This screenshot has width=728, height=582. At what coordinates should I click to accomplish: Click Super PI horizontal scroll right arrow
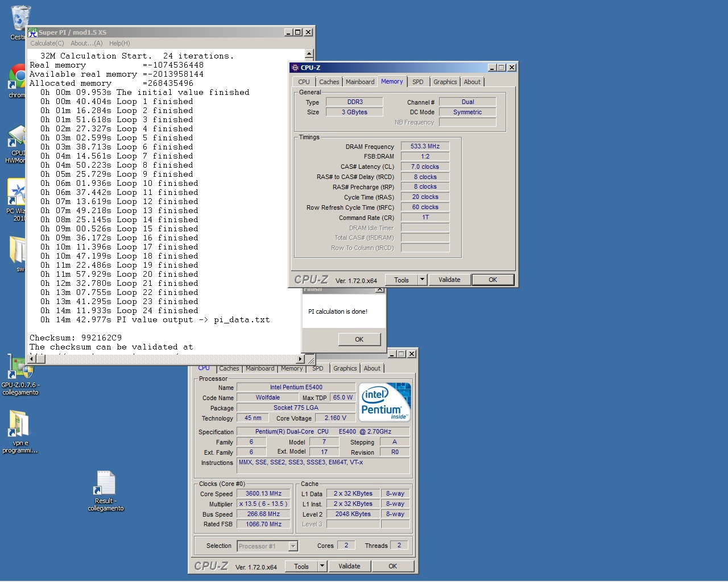coord(301,359)
